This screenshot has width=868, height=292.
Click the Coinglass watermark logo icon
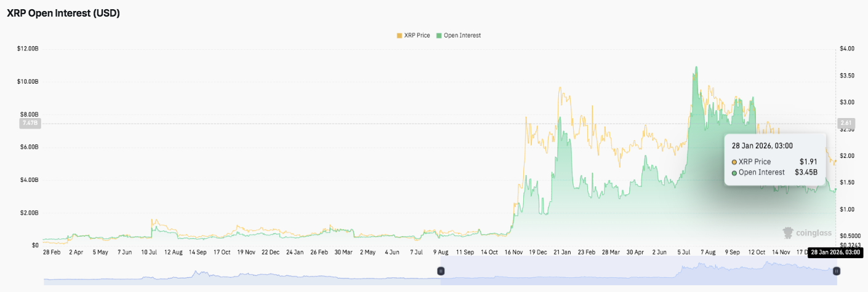point(788,233)
